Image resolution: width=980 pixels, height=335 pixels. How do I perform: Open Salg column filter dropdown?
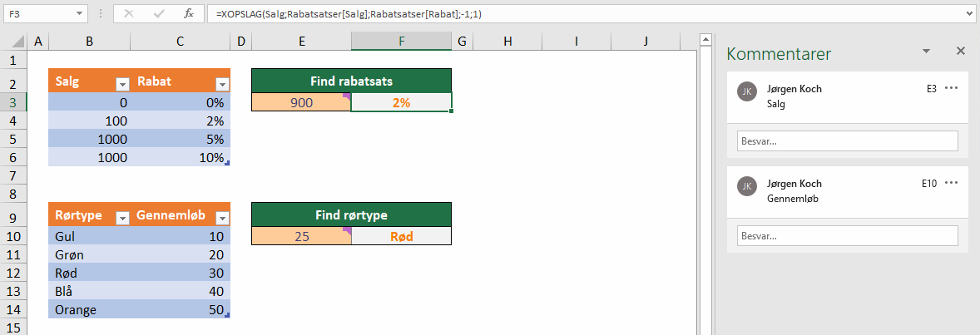(x=122, y=85)
